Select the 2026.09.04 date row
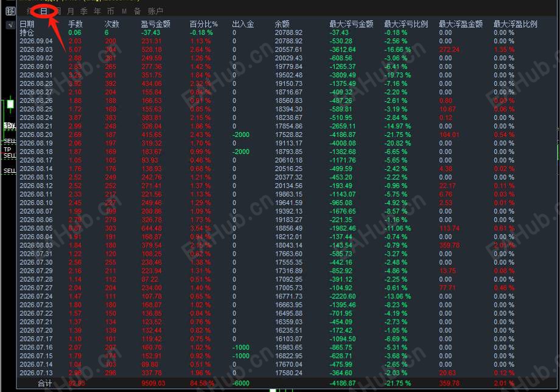 pos(36,41)
